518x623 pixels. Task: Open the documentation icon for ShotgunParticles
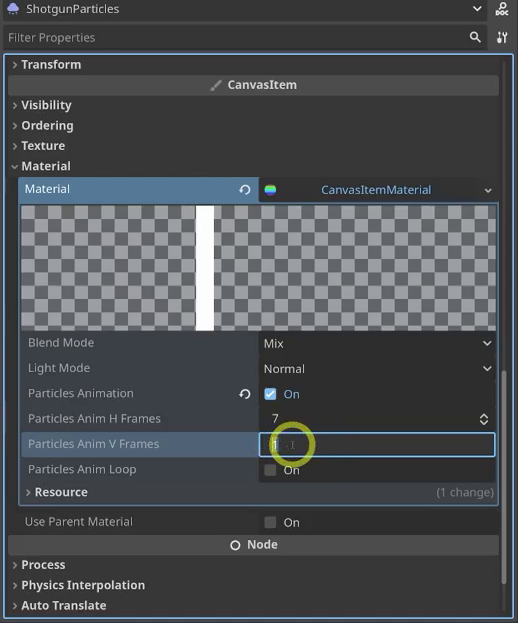pos(502,9)
